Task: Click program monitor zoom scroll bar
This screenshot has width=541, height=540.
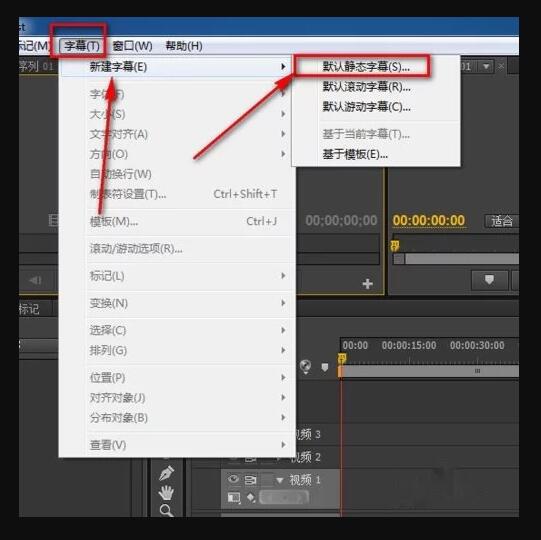Action: pyautogui.click(x=462, y=259)
